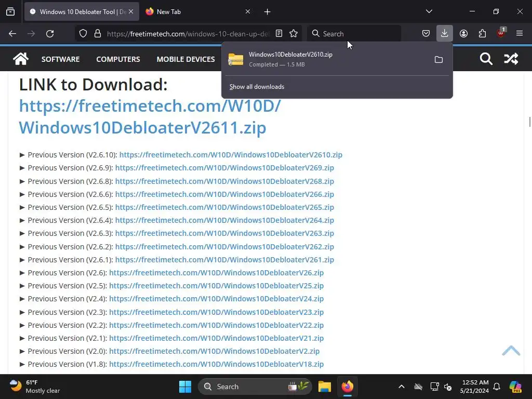Image resolution: width=532 pixels, height=399 pixels.
Task: Open the Copilot preview icon
Action: [x=515, y=387]
